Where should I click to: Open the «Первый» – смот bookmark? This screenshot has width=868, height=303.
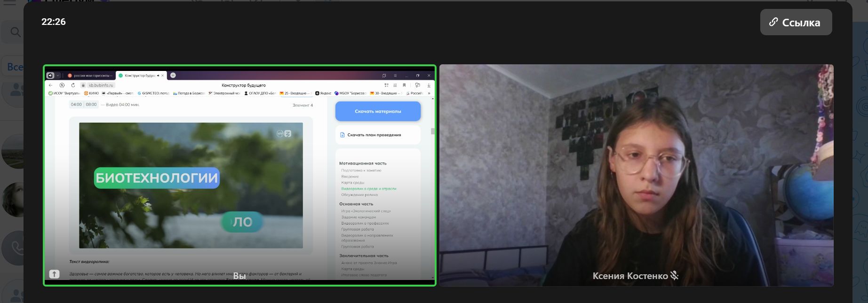click(x=118, y=93)
